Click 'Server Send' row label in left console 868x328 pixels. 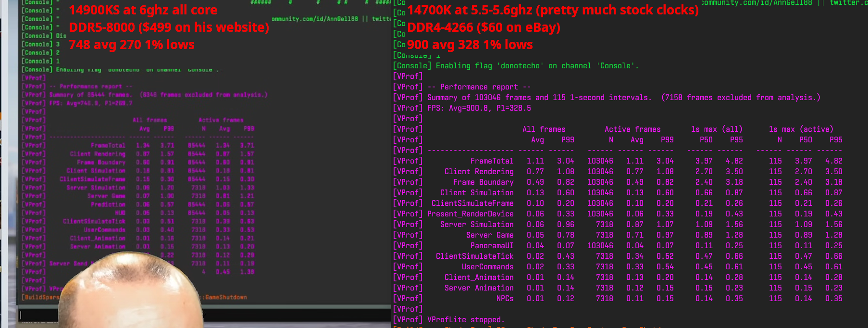coord(68,264)
